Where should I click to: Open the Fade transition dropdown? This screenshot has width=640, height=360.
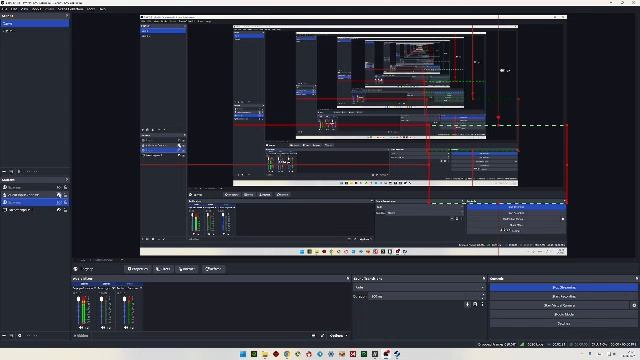[419, 287]
